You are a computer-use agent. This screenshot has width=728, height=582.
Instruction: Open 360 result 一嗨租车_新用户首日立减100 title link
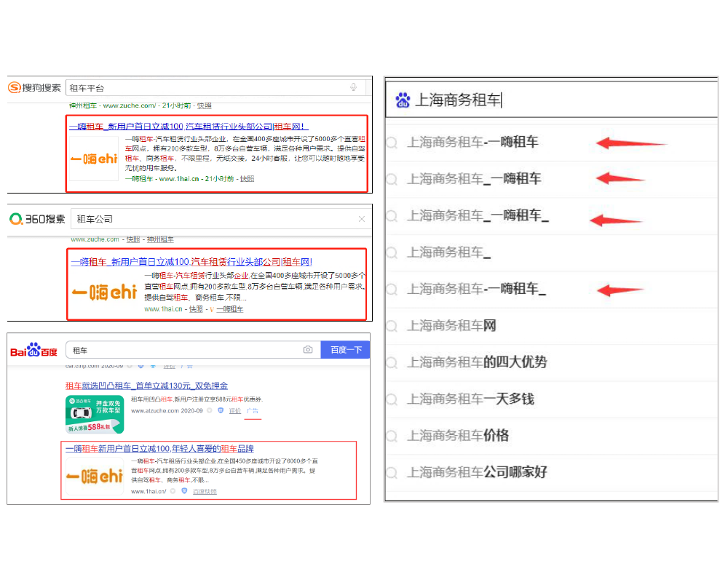[191, 262]
